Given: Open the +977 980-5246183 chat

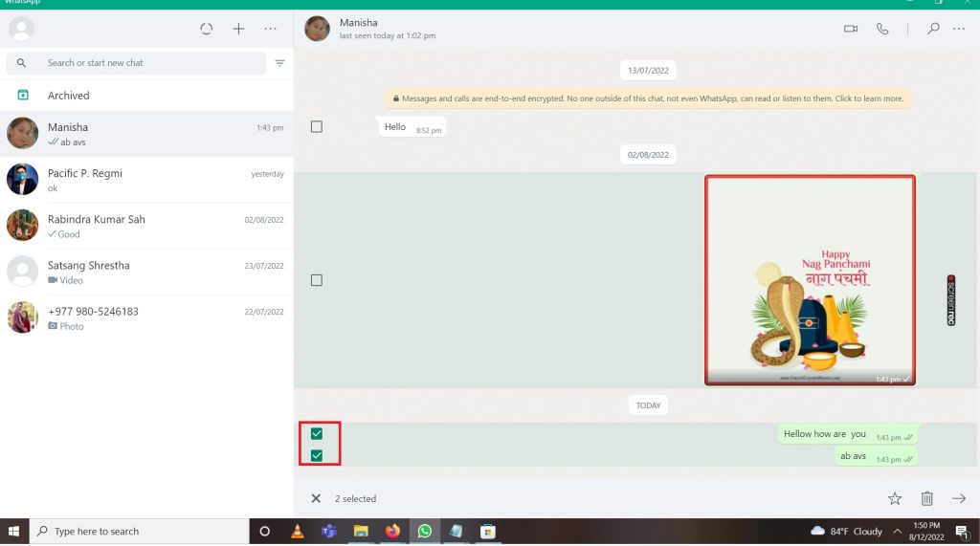Looking at the screenshot, I should (146, 318).
